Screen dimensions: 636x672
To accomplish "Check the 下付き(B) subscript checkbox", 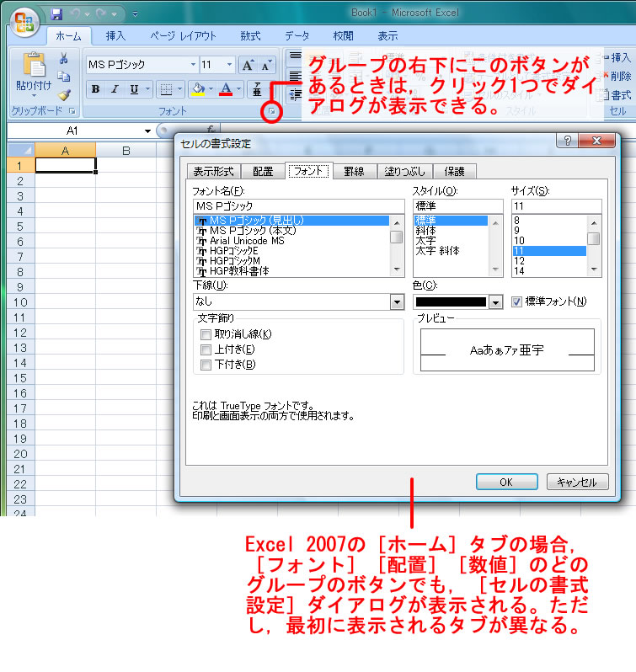I will click(x=206, y=365).
